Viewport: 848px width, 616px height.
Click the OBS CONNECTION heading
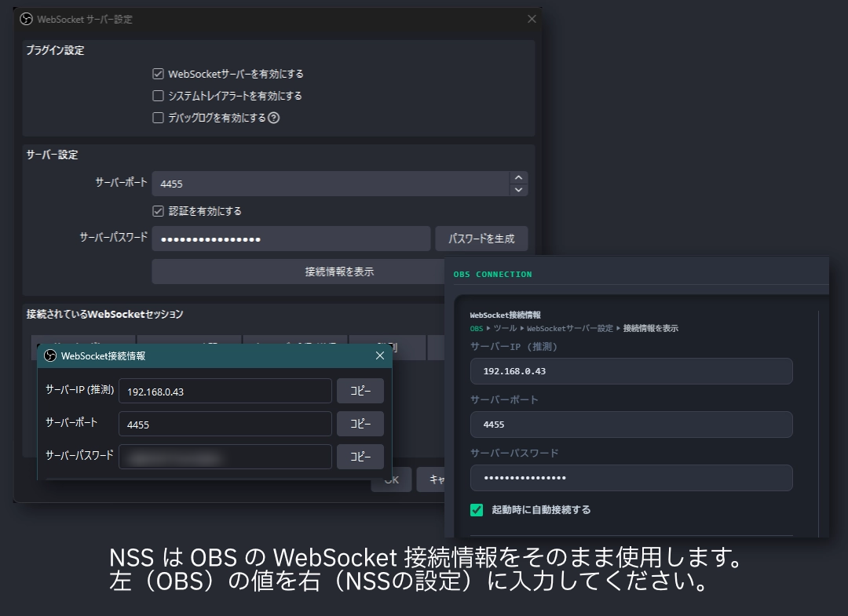492,274
